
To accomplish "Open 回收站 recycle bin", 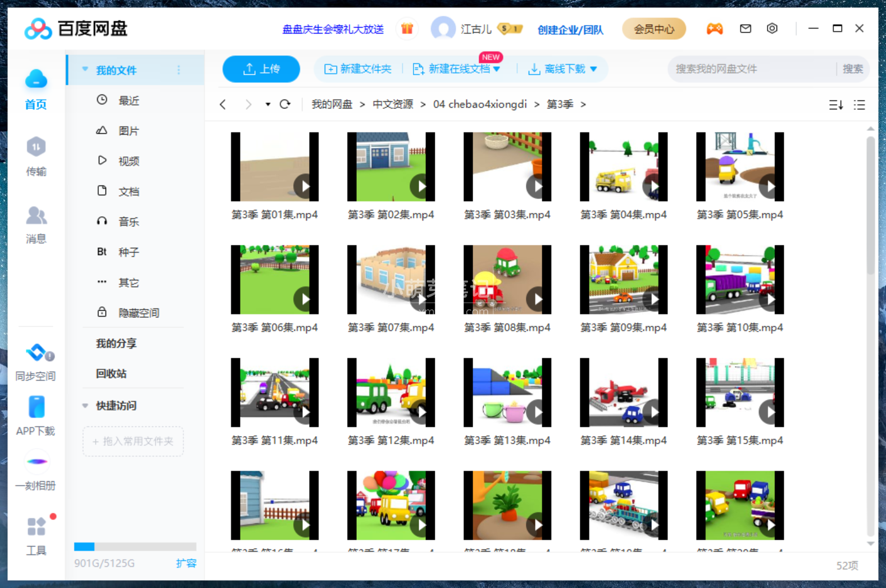I will click(x=111, y=373).
